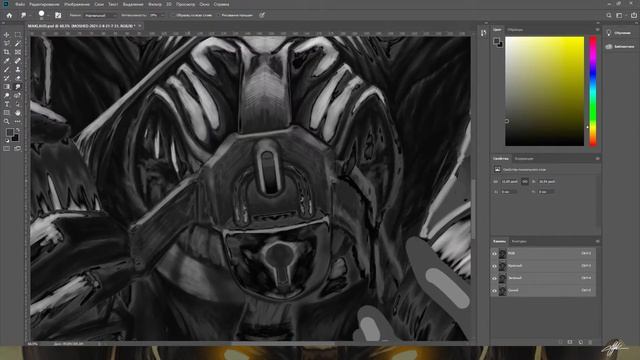Select the Brush tool
Viewport: 640px width, 360px height.
pyautogui.click(x=7, y=69)
